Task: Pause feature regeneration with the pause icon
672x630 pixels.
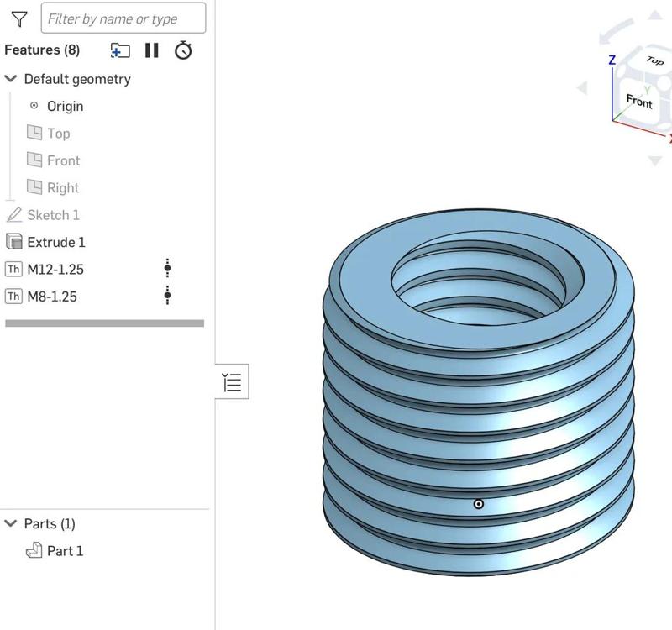Action: (152, 50)
